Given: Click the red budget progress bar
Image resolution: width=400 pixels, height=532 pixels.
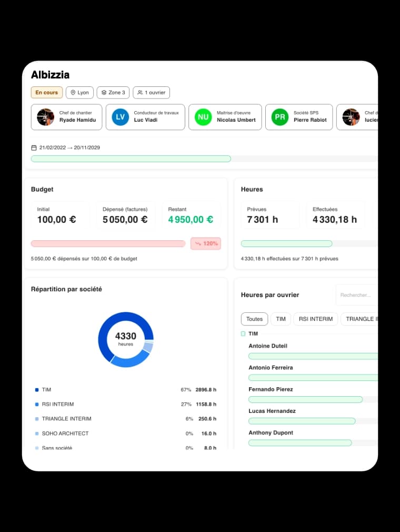Looking at the screenshot, I should 108,243.
